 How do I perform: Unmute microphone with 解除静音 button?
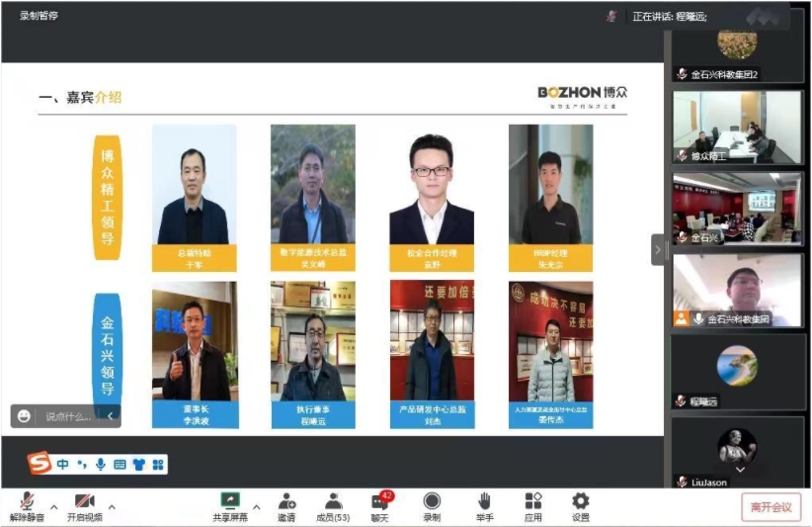[27, 507]
